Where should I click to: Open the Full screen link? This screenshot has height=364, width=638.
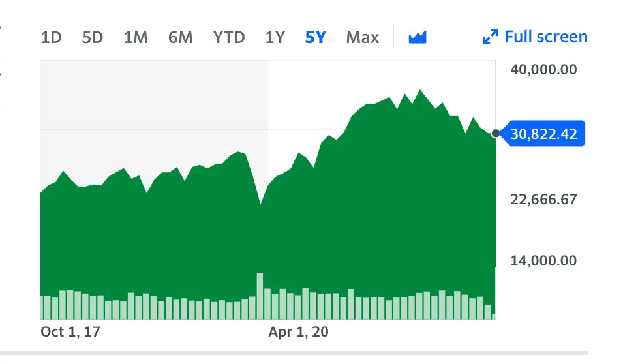546,37
